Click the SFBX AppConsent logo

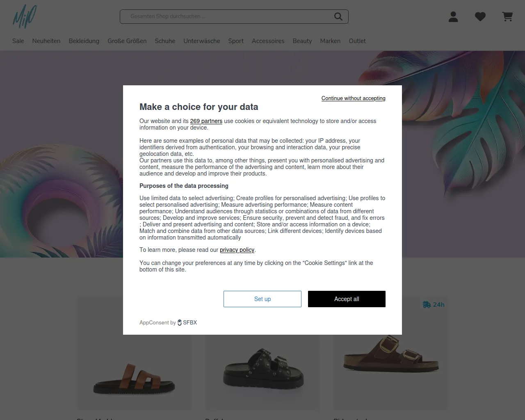tap(187, 323)
